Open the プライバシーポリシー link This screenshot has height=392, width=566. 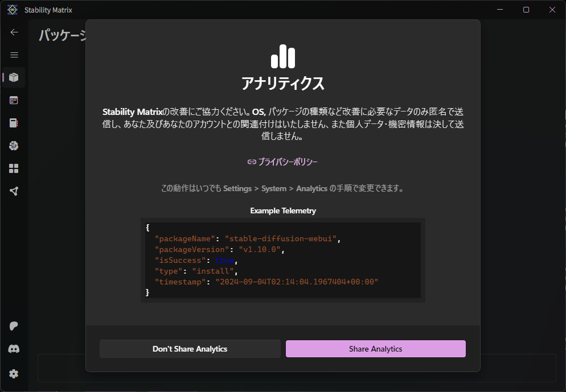(x=282, y=162)
